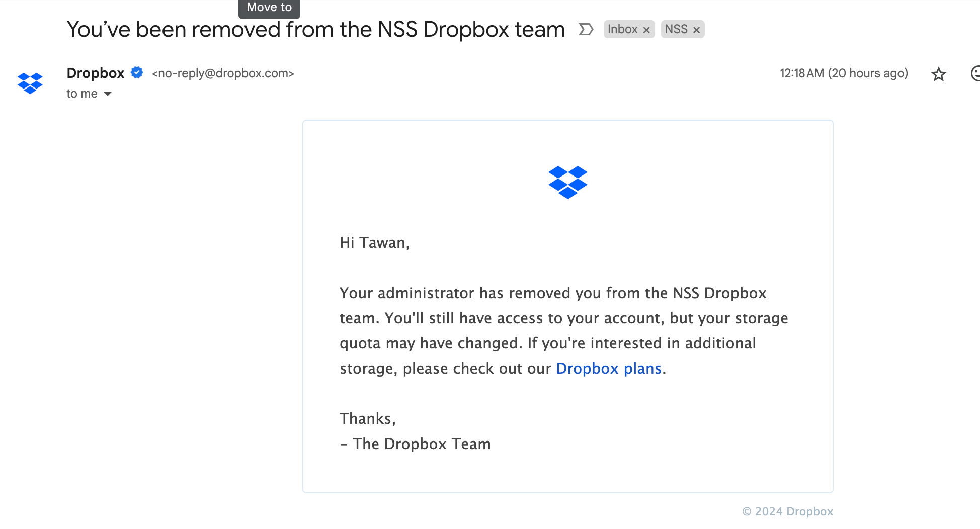Click the email subject line heading
Screen dimensions: 980x529
(316, 30)
